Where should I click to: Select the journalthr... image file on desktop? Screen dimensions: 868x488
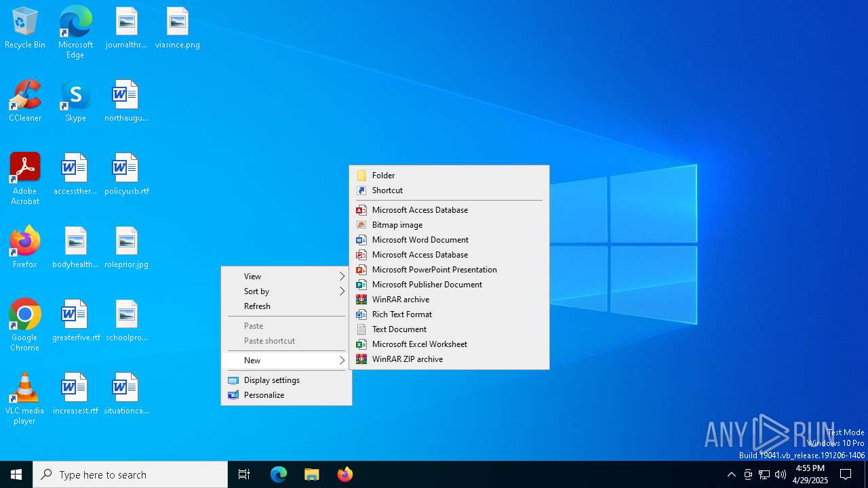coord(126,28)
